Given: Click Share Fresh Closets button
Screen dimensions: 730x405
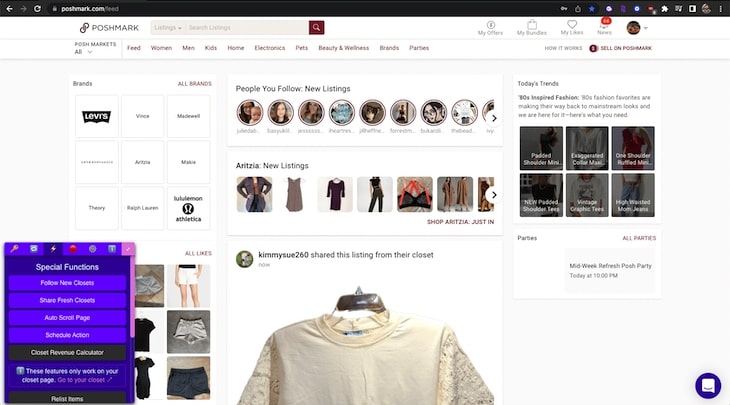Looking at the screenshot, I should click(x=67, y=300).
